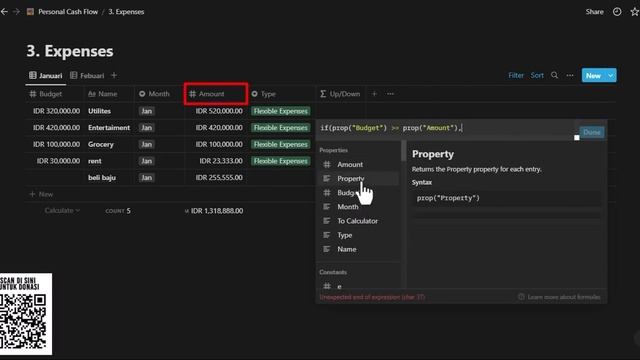This screenshot has height=360, width=640.
Task: Open the database more options ellipsis
Action: coord(570,76)
